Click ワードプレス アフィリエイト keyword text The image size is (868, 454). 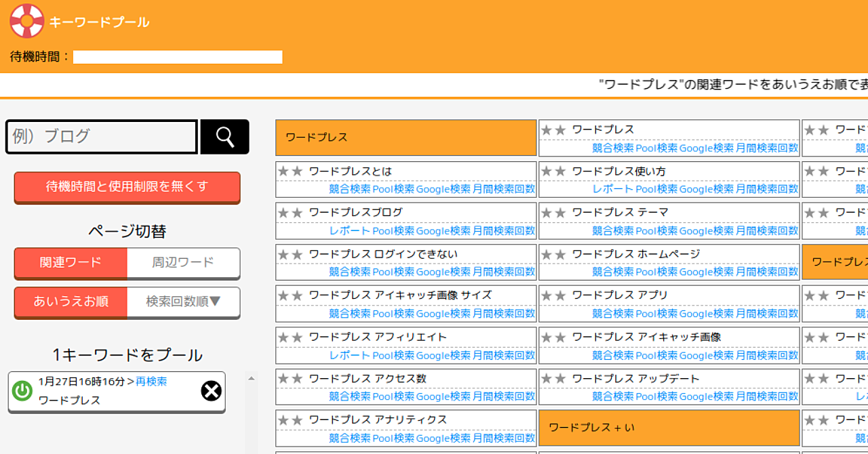click(378, 337)
